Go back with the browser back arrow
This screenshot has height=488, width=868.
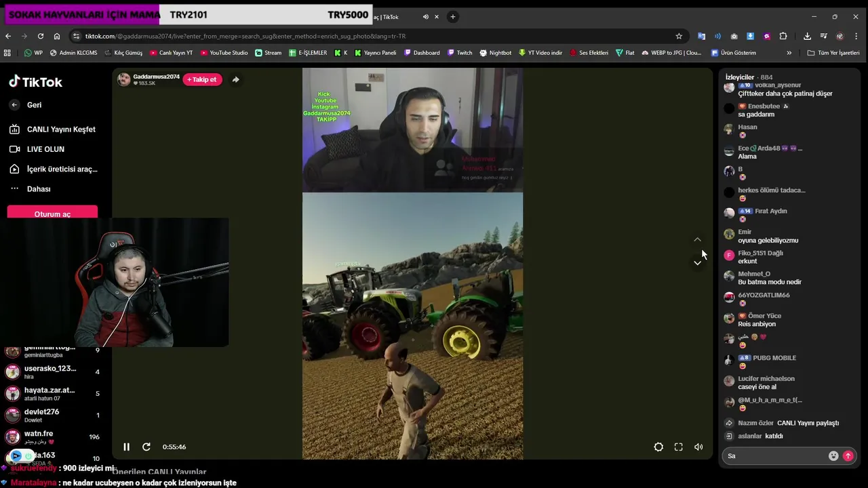(x=8, y=36)
